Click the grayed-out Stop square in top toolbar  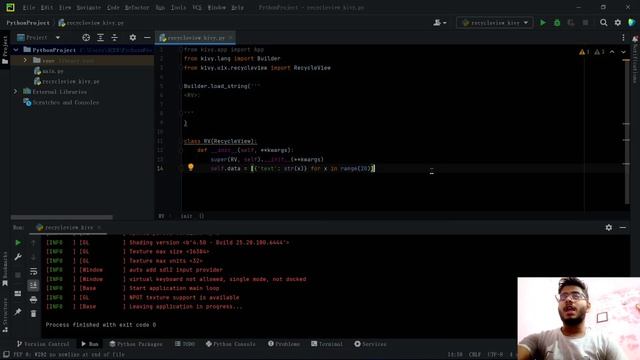click(x=585, y=23)
